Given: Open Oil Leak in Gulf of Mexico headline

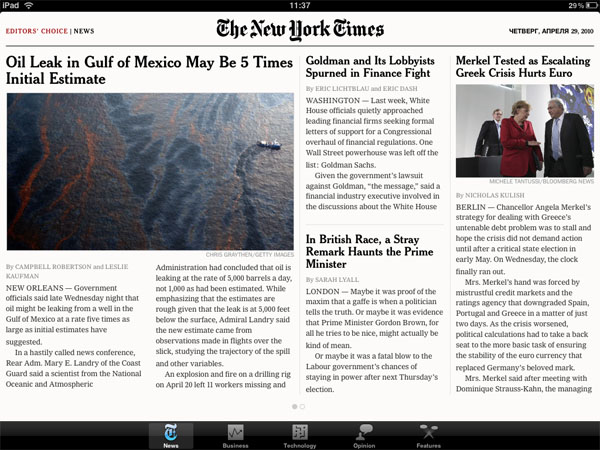Looking at the screenshot, I should point(149,70).
